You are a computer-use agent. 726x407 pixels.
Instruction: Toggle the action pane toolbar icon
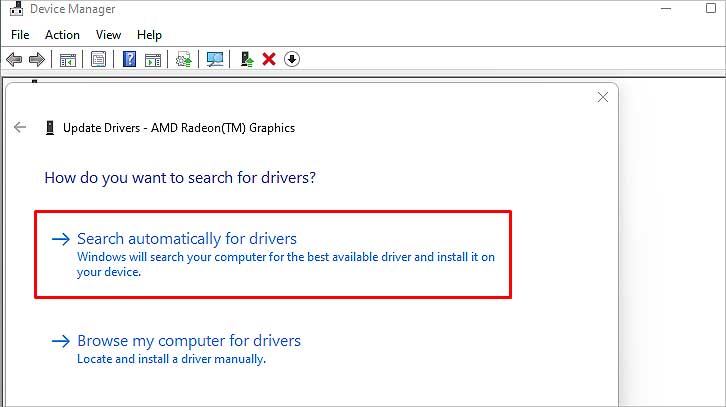[x=153, y=59]
